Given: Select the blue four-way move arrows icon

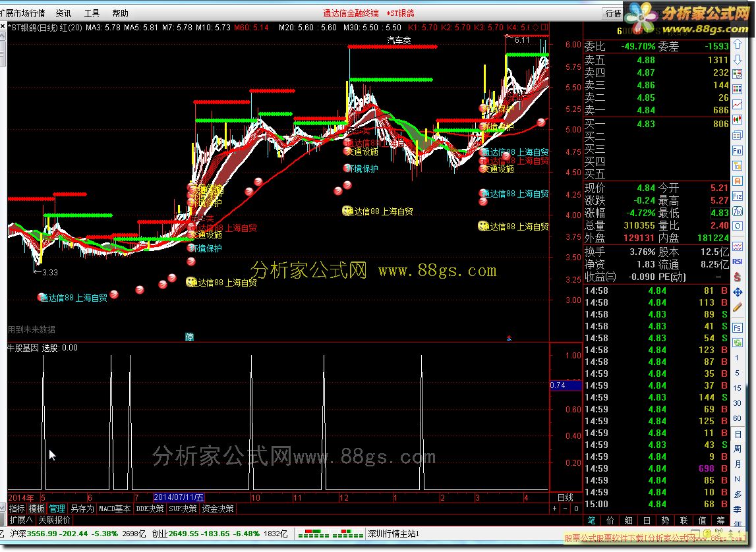Looking at the screenshot, I should [737, 292].
